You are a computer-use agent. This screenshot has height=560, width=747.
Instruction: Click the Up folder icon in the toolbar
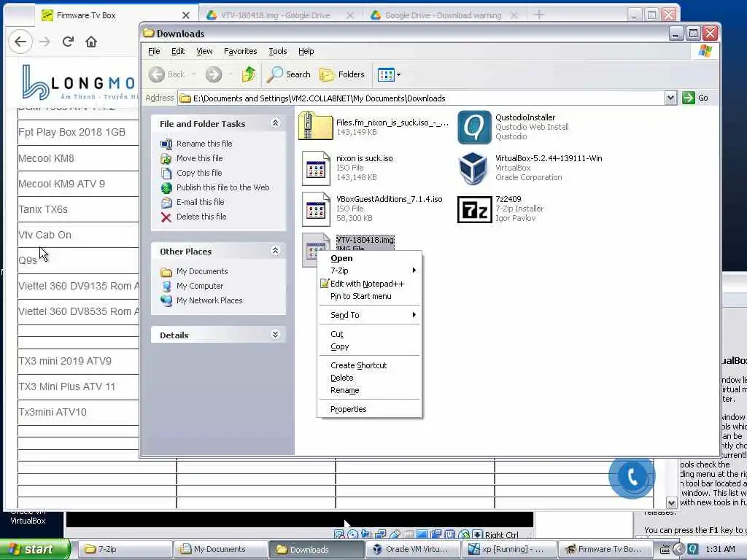click(248, 74)
